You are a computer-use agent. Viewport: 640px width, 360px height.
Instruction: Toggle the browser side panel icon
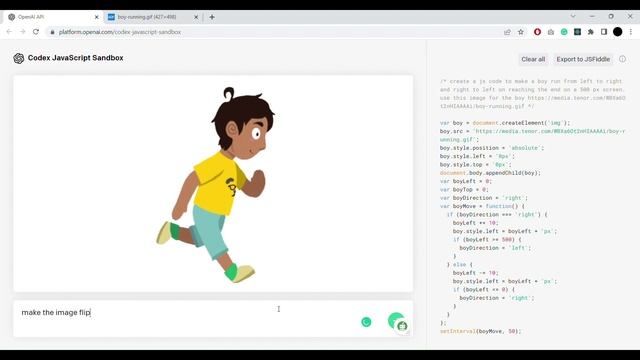tap(604, 32)
